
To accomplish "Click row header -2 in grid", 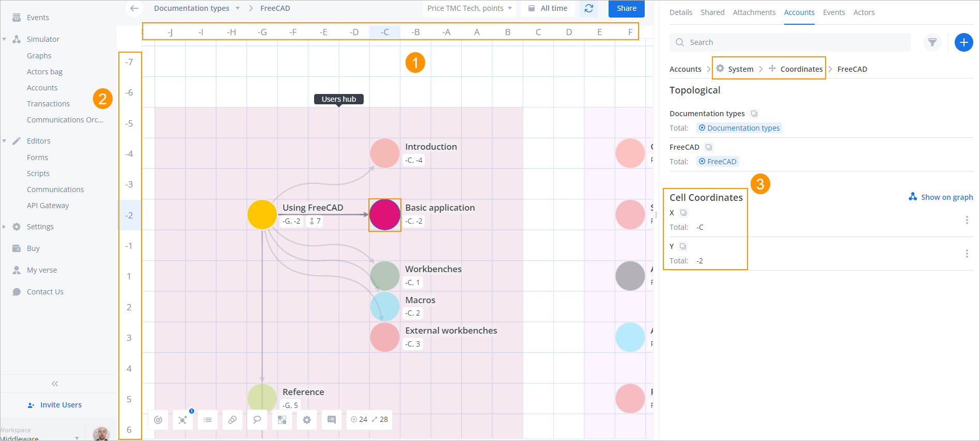I will click(129, 215).
